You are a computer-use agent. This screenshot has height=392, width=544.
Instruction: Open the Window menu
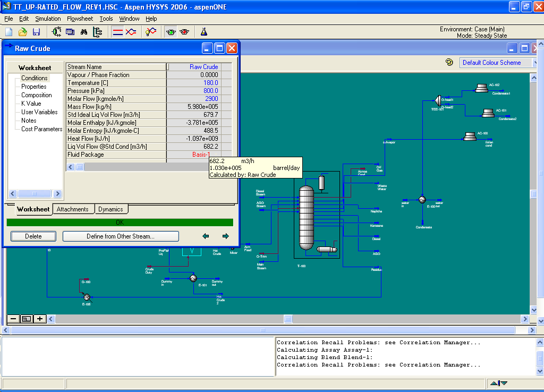point(130,19)
